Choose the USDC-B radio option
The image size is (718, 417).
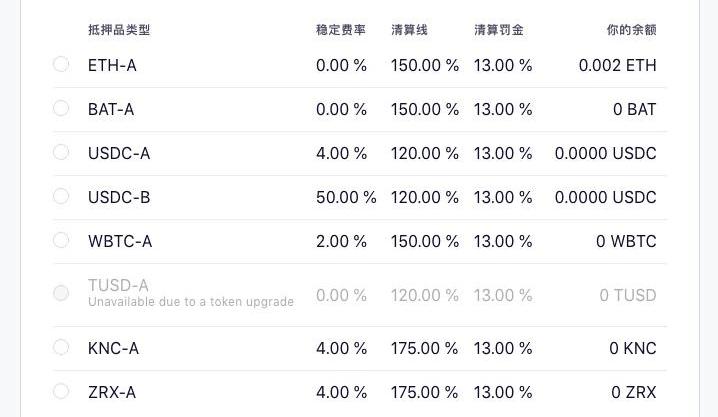61,196
